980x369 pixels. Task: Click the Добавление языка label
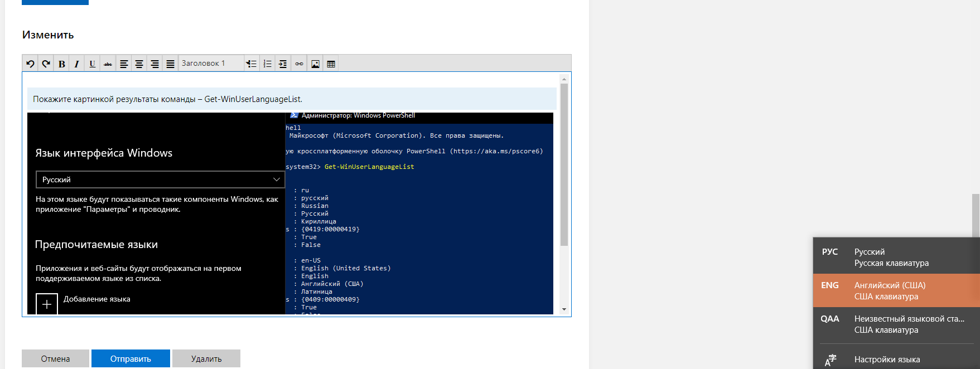(x=97, y=299)
